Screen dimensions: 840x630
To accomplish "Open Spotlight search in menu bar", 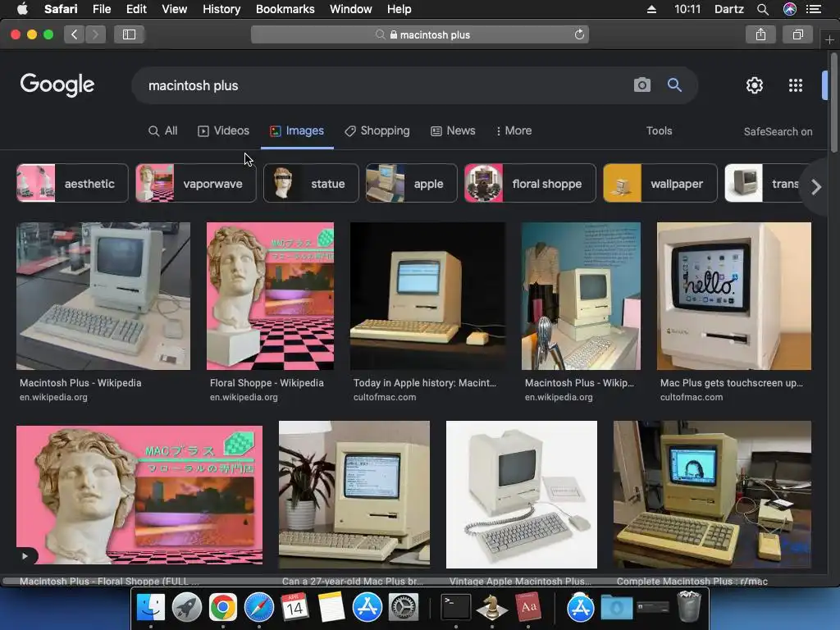I will pos(763,9).
